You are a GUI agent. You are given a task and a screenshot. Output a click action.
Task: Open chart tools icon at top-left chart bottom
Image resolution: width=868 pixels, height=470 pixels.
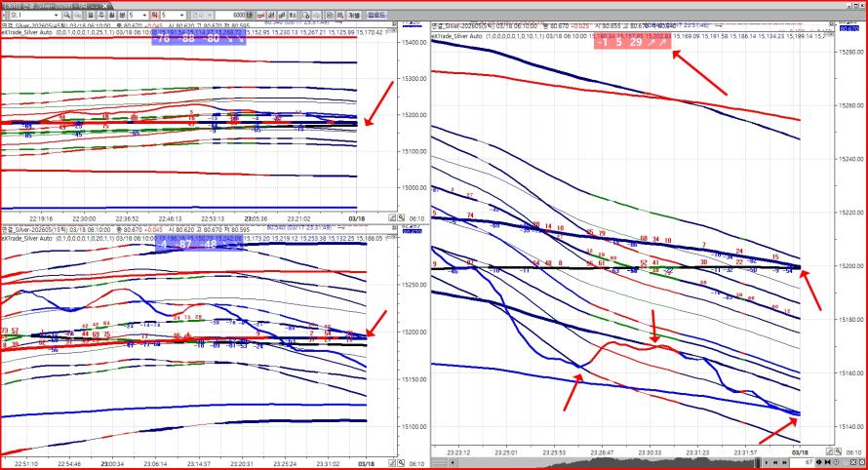392,218
